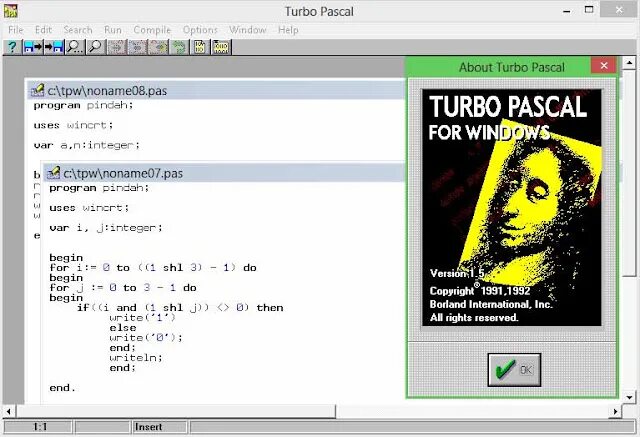
Task: Click the Help question mark toolbar icon
Action: pyautogui.click(x=12, y=47)
